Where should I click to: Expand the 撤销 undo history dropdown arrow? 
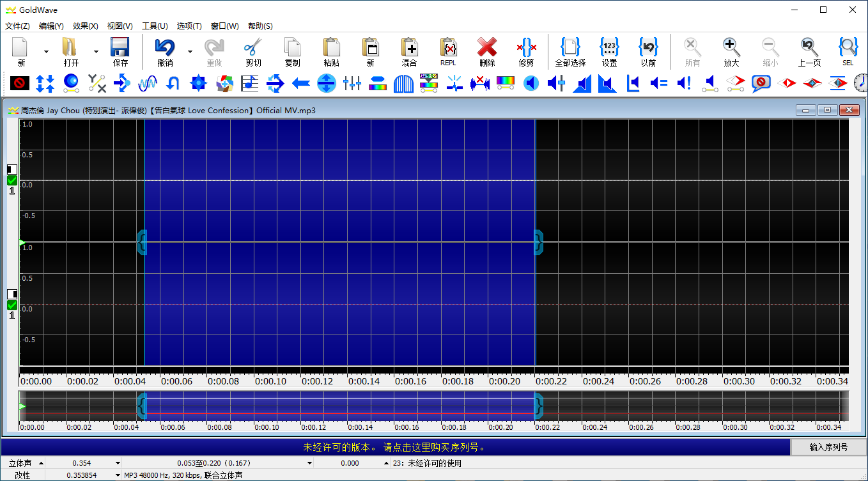click(x=190, y=52)
